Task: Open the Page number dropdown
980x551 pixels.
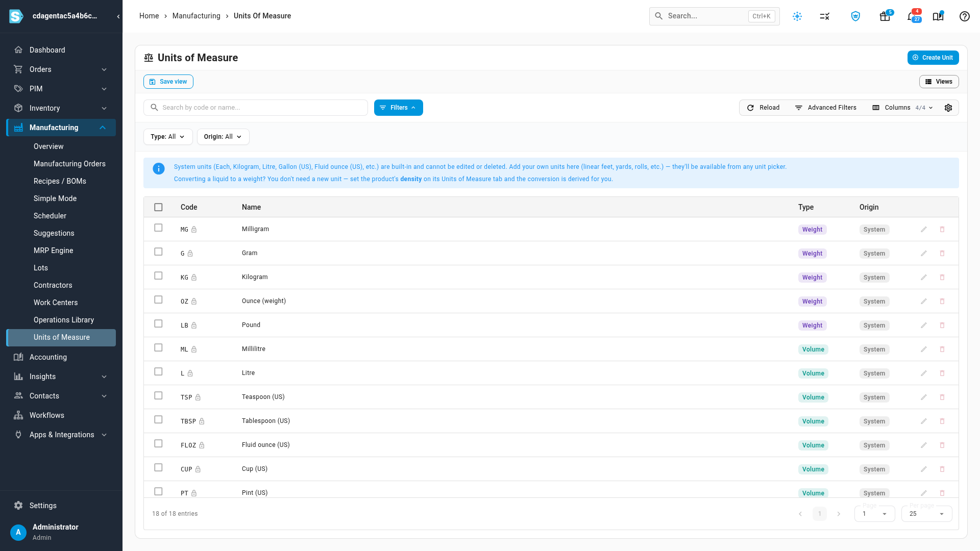Action: coord(874,514)
